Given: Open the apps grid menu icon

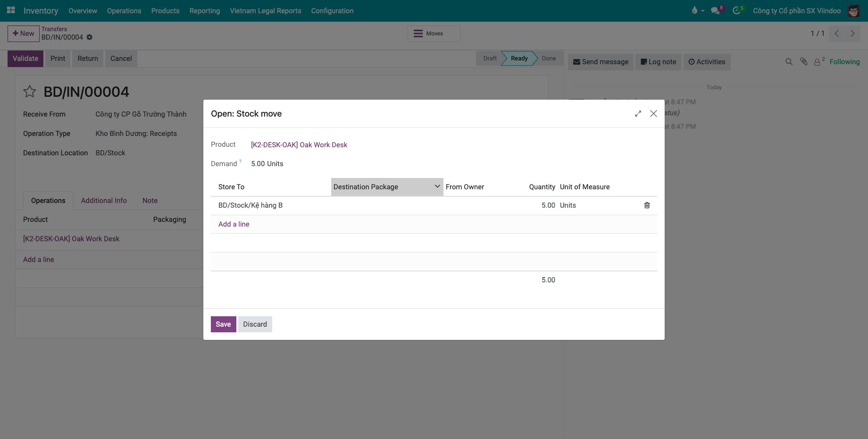Looking at the screenshot, I should [11, 10].
